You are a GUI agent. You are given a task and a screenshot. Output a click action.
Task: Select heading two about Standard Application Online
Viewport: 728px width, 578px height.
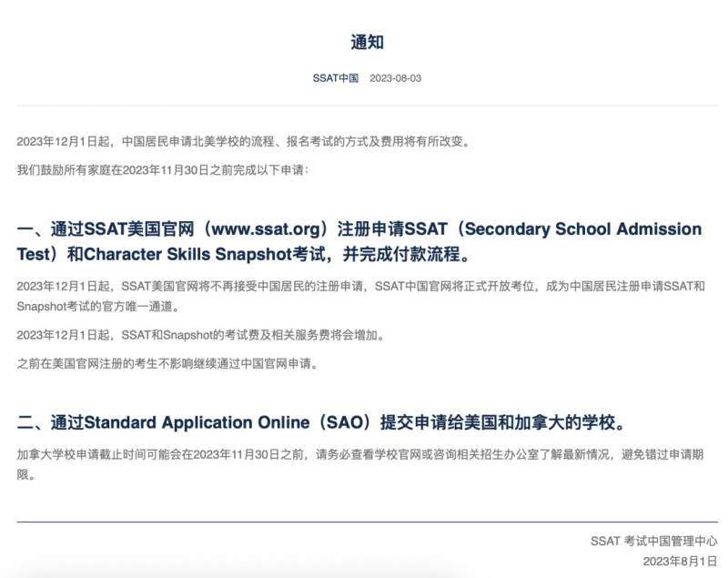(323, 422)
